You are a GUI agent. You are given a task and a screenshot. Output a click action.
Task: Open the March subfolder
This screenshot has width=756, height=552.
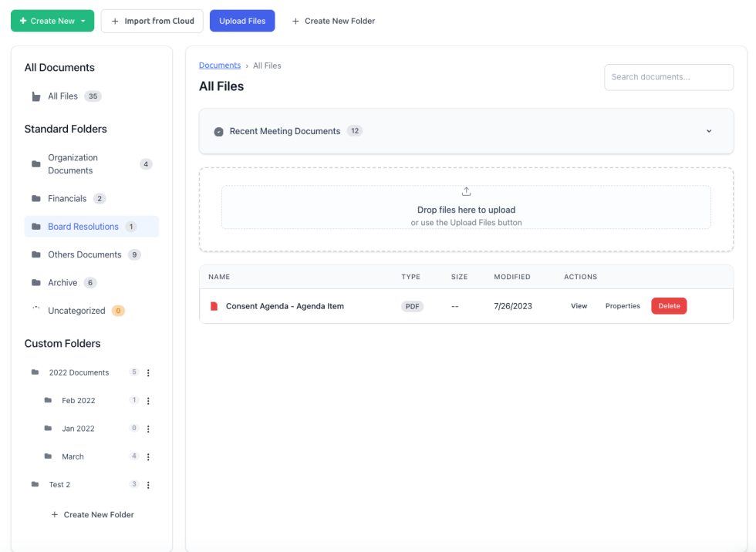pos(73,456)
